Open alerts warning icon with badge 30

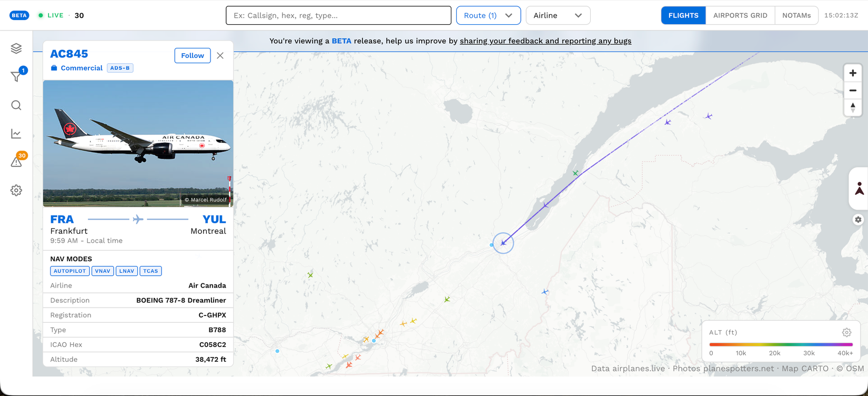pos(16,162)
